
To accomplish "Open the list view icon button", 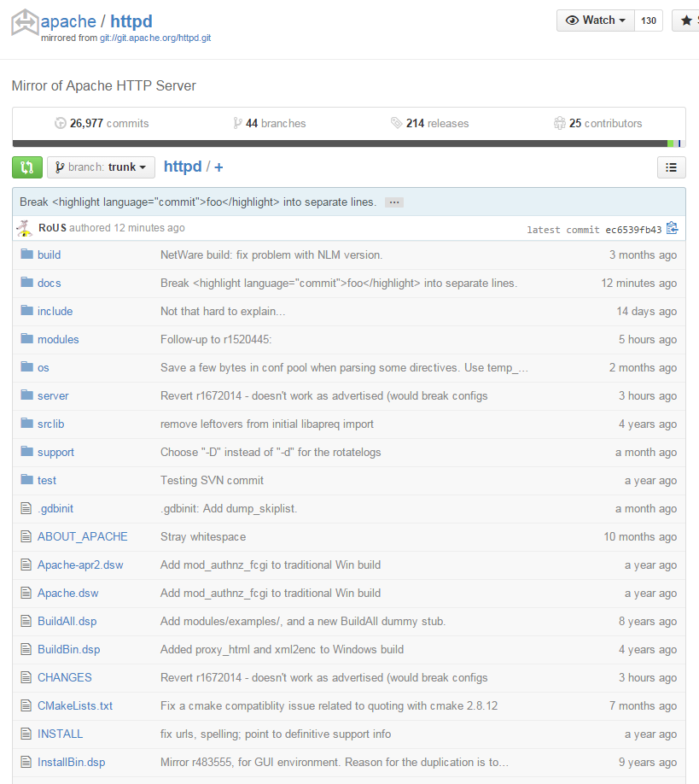I will pyautogui.click(x=671, y=167).
